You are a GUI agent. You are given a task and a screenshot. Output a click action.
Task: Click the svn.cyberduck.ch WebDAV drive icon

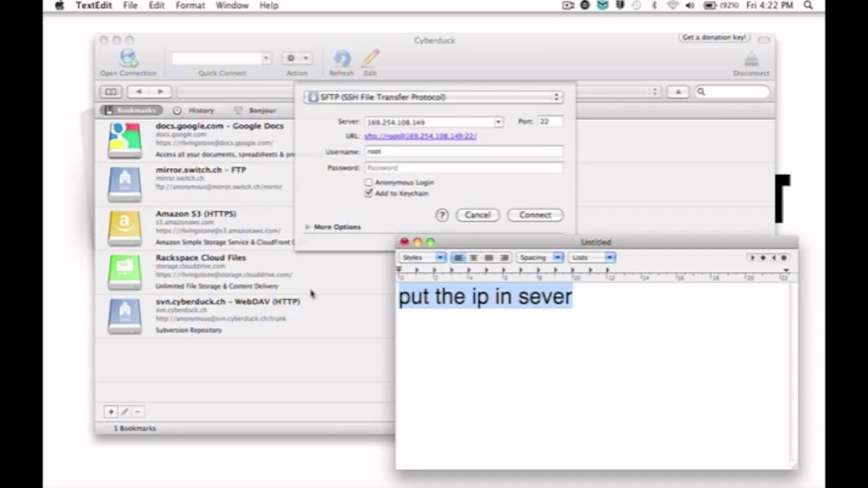[125, 316]
